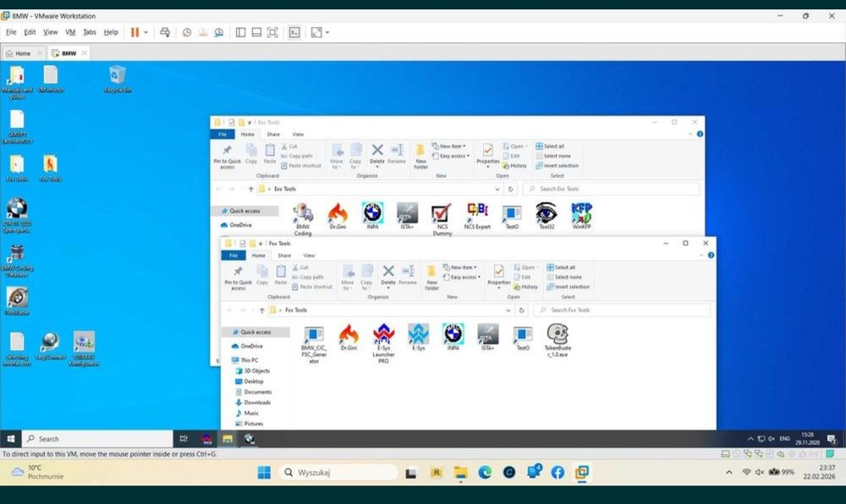Viewport: 846px width, 504px height.
Task: Open the Tabs menu in VMware Workstation
Action: pos(90,32)
